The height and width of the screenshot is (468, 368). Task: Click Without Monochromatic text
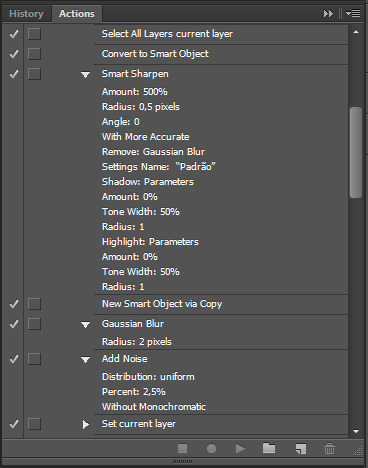[154, 407]
